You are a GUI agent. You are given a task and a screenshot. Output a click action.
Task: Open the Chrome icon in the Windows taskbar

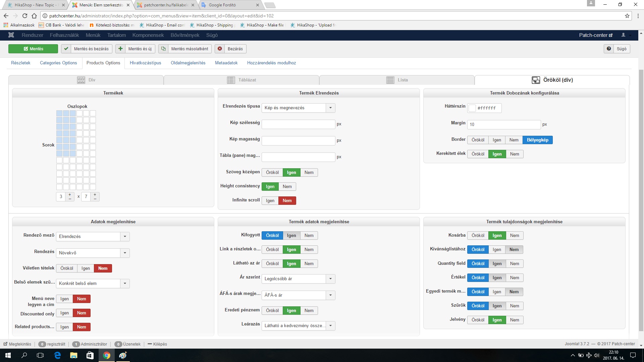pos(107,355)
